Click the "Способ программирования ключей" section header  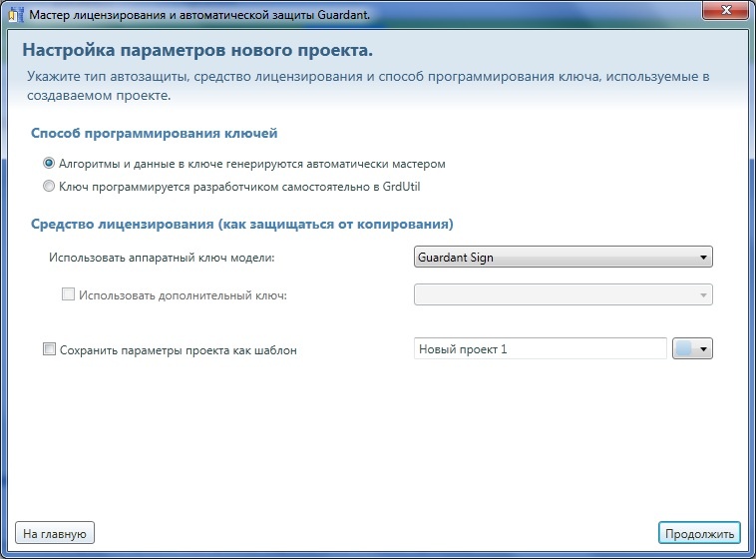point(154,133)
